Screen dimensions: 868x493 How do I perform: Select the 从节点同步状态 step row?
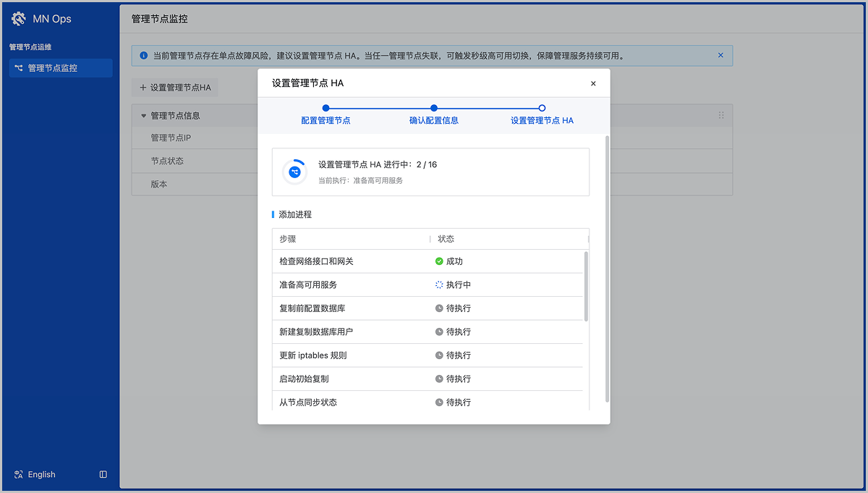point(427,401)
